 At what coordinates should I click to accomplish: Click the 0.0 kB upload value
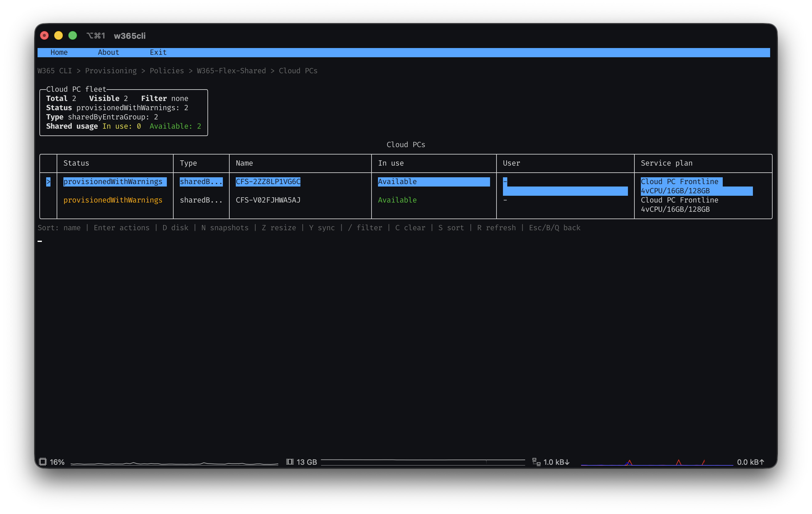[x=751, y=462]
